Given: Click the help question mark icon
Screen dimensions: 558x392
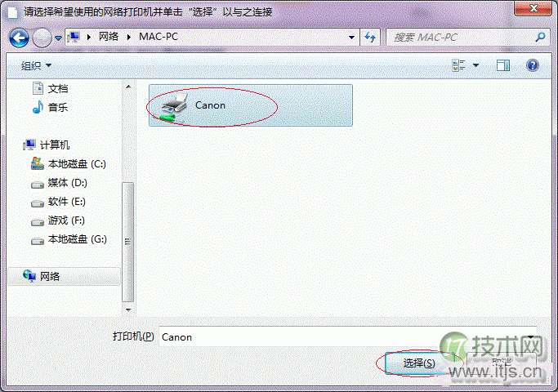Looking at the screenshot, I should [533, 65].
